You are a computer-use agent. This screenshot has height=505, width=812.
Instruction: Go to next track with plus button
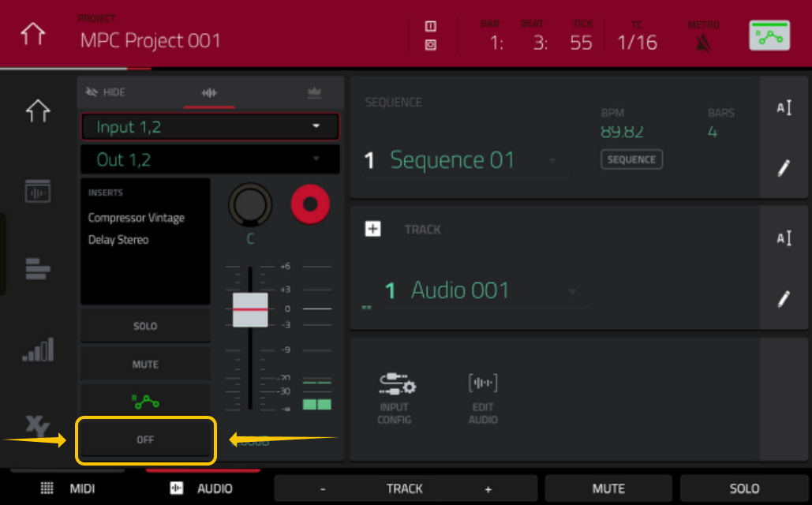click(x=488, y=489)
